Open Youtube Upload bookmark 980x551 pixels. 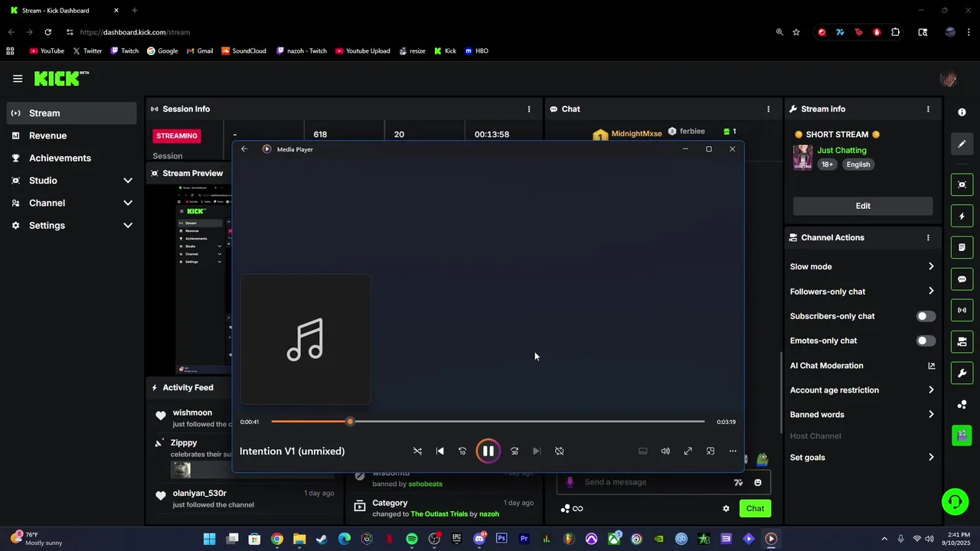pyautogui.click(x=362, y=51)
